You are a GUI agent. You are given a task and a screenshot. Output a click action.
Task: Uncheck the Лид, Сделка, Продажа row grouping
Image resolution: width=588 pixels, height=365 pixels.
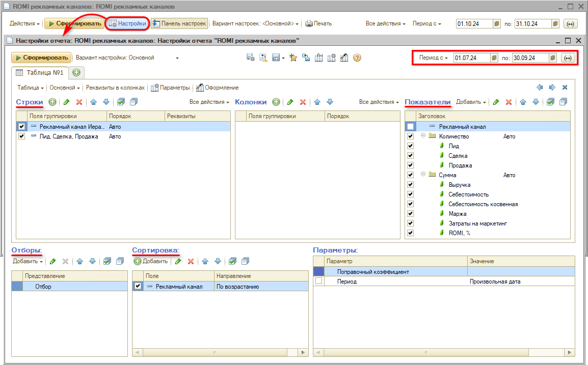click(21, 136)
